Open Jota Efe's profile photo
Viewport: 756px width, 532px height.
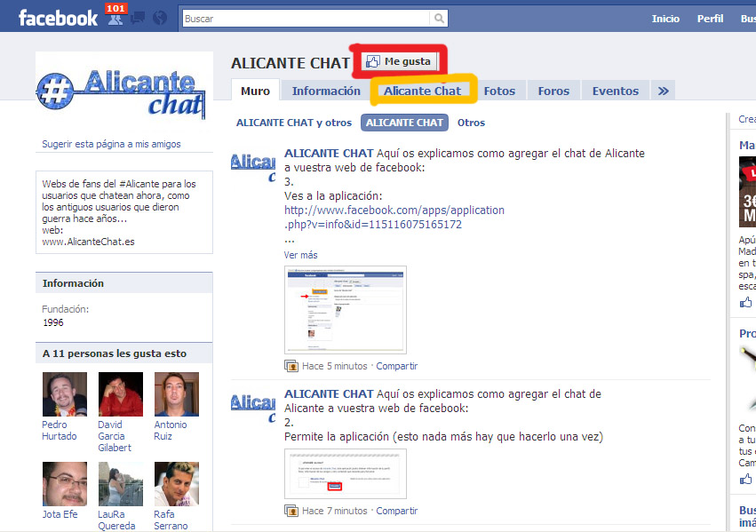(x=65, y=484)
